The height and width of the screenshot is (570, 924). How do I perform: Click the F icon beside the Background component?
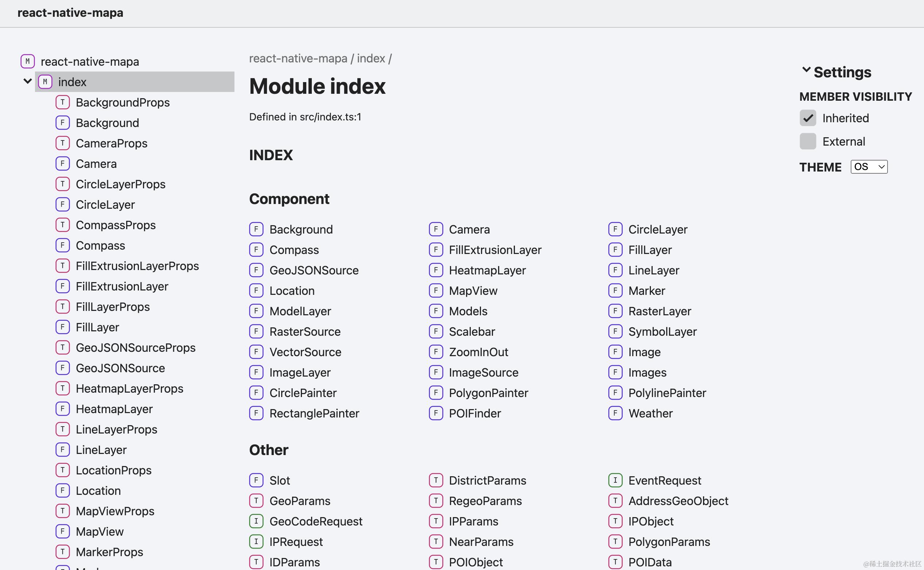(256, 229)
